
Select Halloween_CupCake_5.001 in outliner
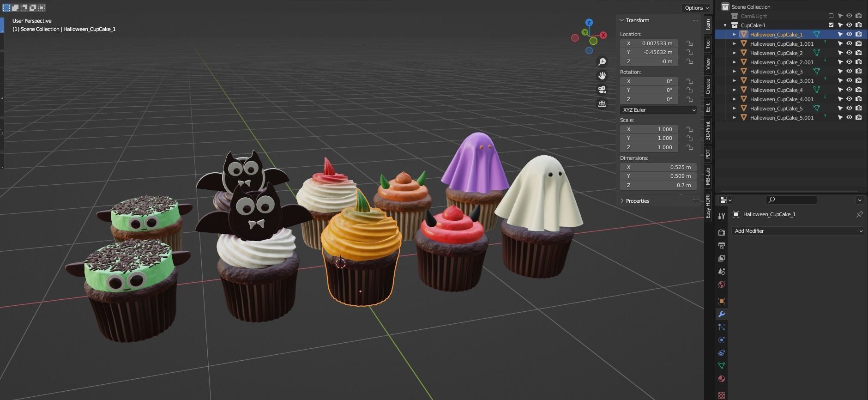coord(782,118)
